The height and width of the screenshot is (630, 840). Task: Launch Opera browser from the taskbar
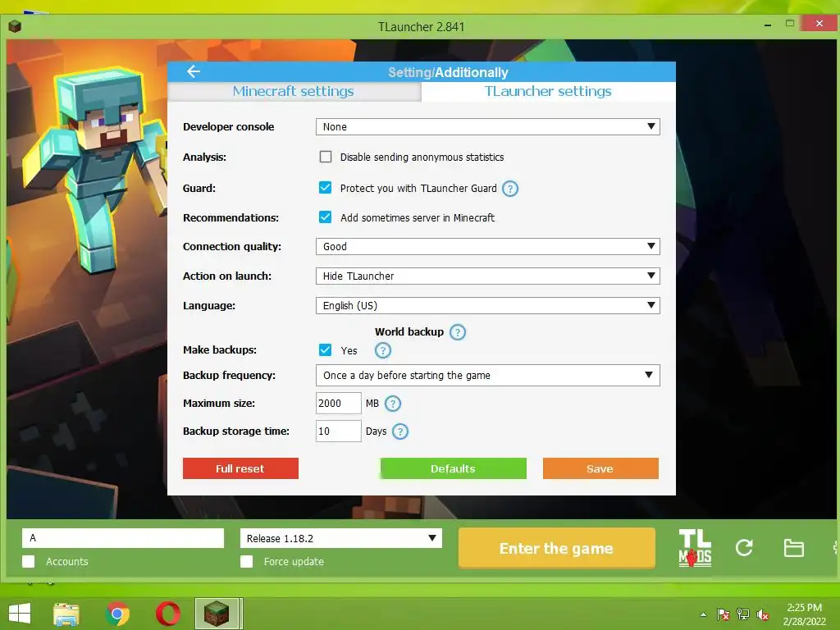tap(168, 614)
